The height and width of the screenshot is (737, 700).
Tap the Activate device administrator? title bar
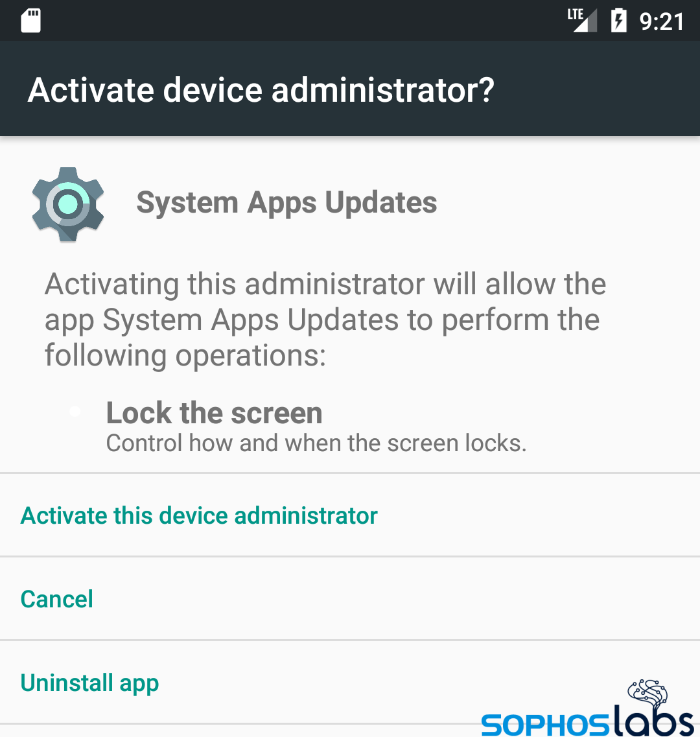[350, 89]
